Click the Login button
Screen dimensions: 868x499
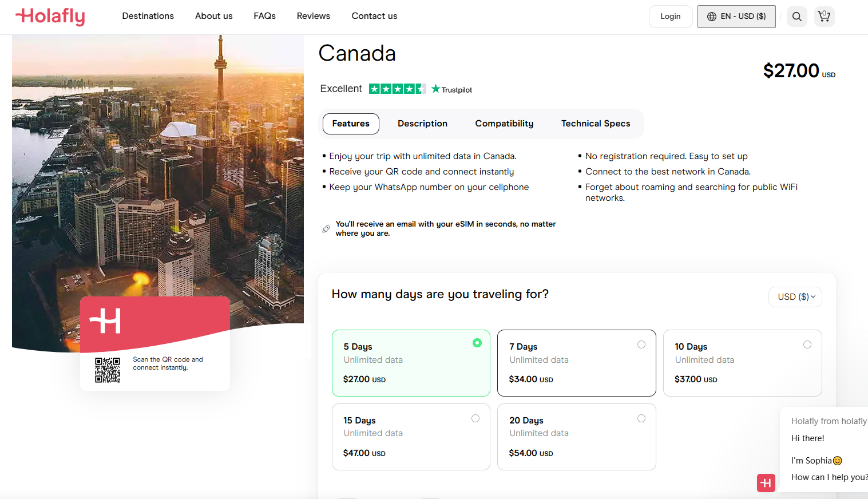click(x=671, y=17)
